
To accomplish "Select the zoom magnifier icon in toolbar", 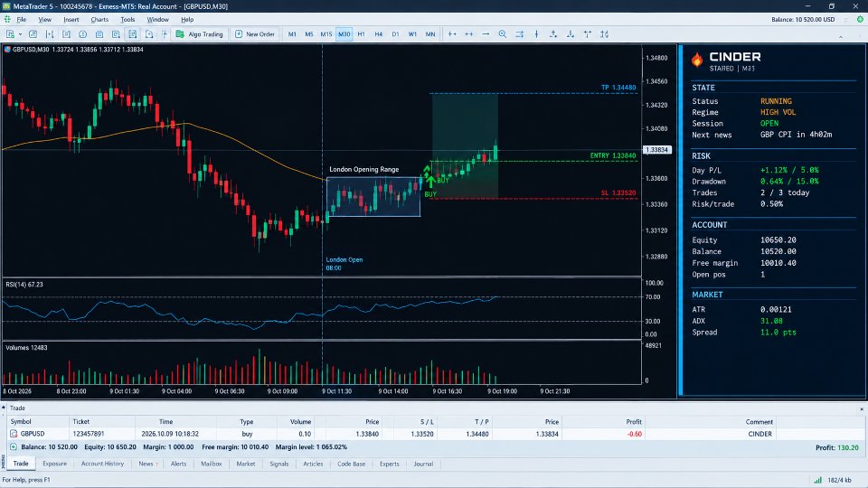I will click(502, 34).
